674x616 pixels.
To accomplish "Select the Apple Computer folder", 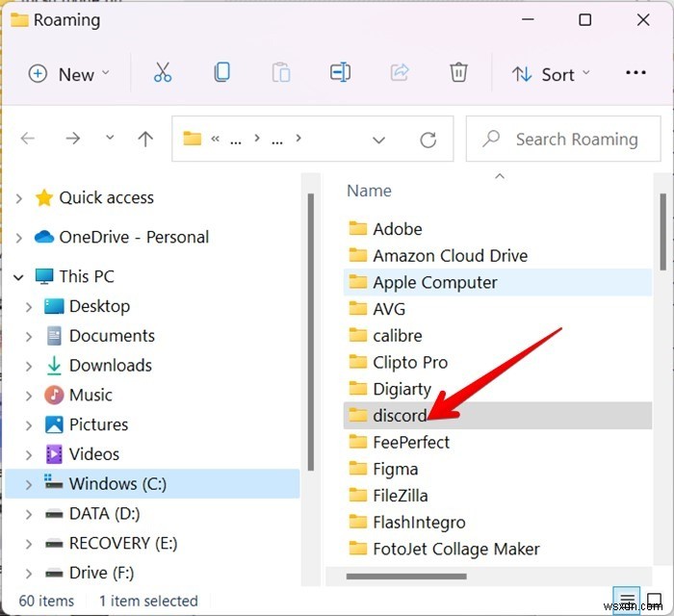I will (498, 282).
